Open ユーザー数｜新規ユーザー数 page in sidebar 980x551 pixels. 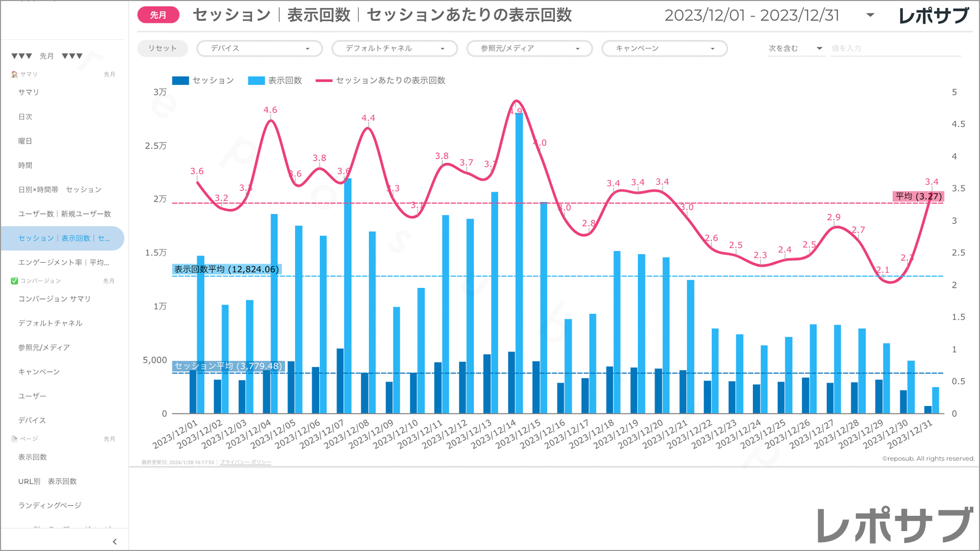[65, 214]
